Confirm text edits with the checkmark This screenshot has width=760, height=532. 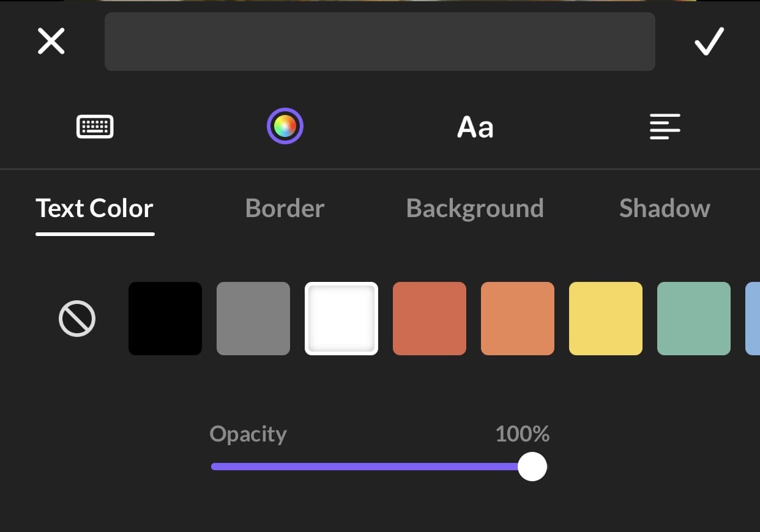click(709, 42)
